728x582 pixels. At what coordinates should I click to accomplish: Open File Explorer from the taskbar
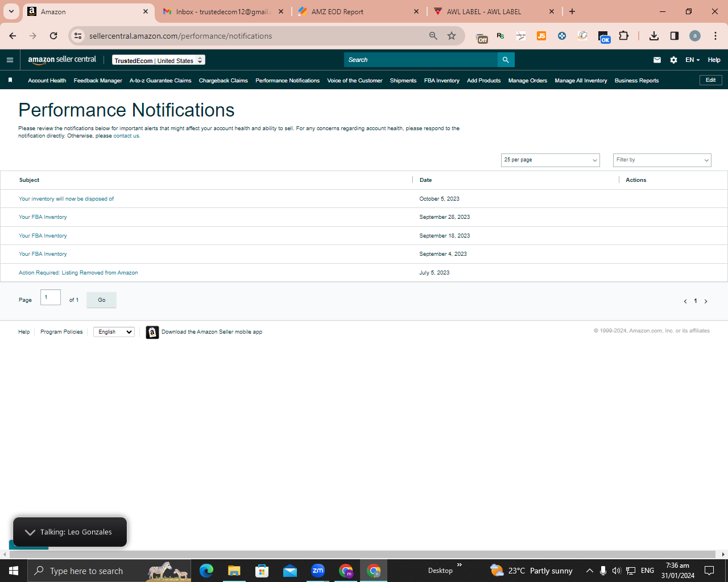tap(234, 571)
